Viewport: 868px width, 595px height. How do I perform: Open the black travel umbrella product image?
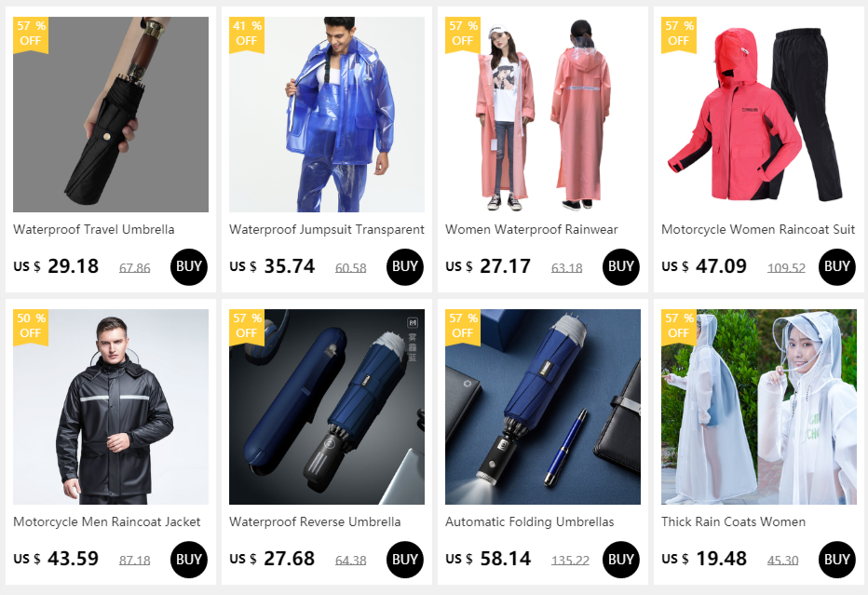[111, 114]
